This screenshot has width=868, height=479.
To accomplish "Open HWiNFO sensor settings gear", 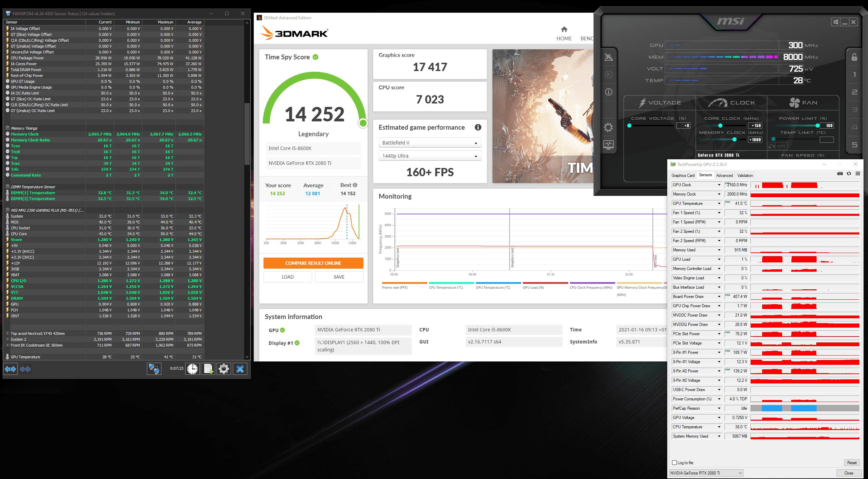I will (224, 369).
